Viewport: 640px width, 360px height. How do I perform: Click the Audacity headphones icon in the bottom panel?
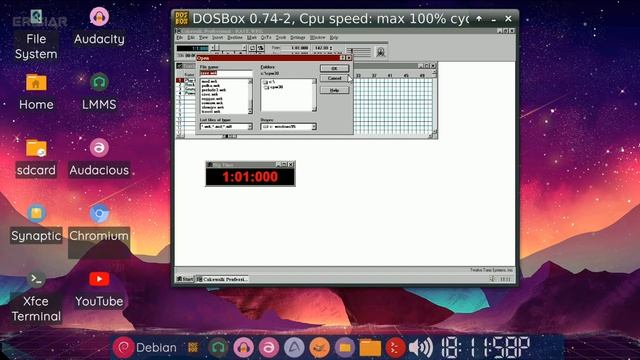pos(243,348)
